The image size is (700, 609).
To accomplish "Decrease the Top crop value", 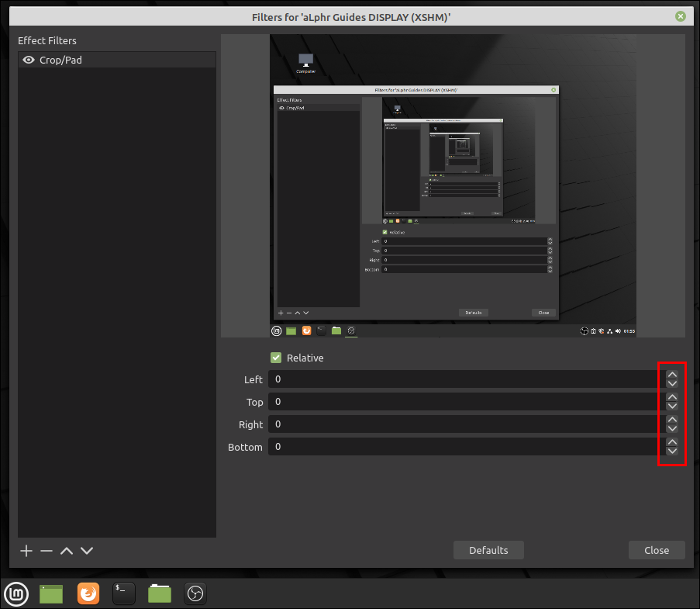I will (672, 406).
